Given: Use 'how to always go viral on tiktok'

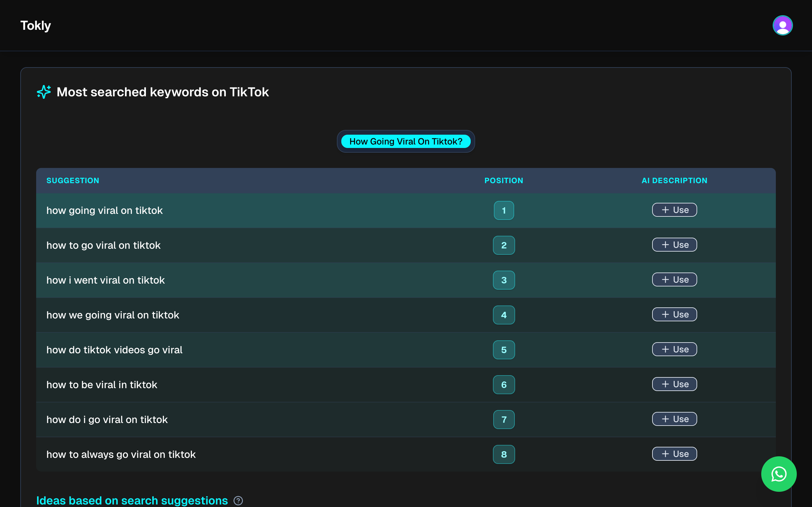Looking at the screenshot, I should click(674, 454).
